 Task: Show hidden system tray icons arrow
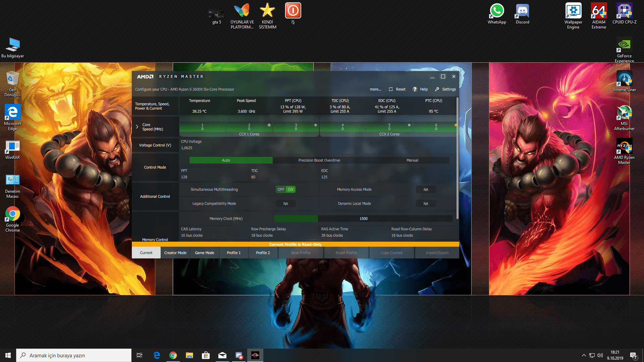[x=584, y=355]
